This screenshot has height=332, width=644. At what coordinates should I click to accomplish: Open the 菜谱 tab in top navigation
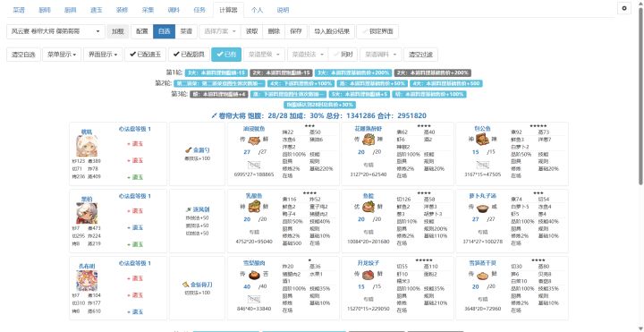coord(19,10)
